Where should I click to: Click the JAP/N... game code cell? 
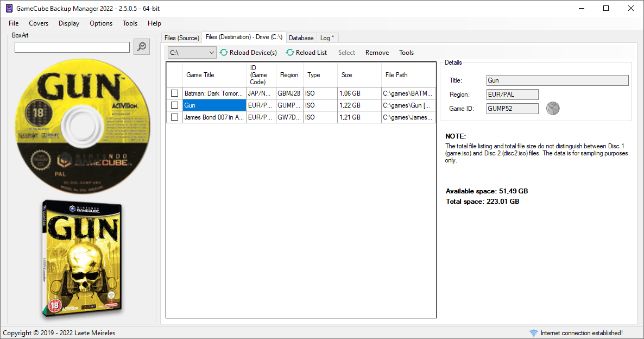(261, 93)
